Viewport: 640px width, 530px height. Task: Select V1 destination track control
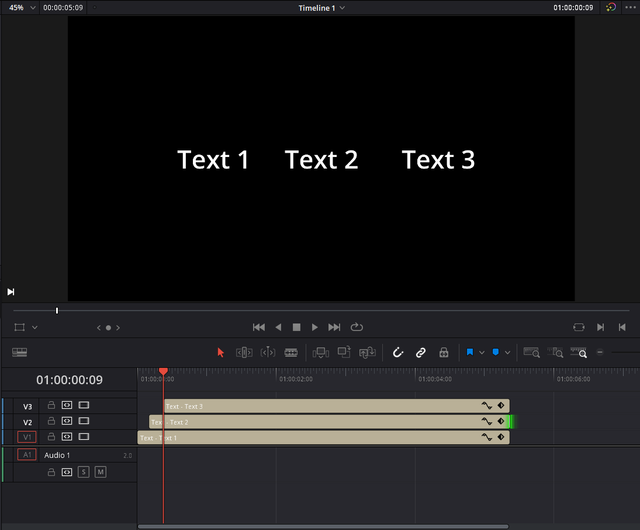point(27,437)
